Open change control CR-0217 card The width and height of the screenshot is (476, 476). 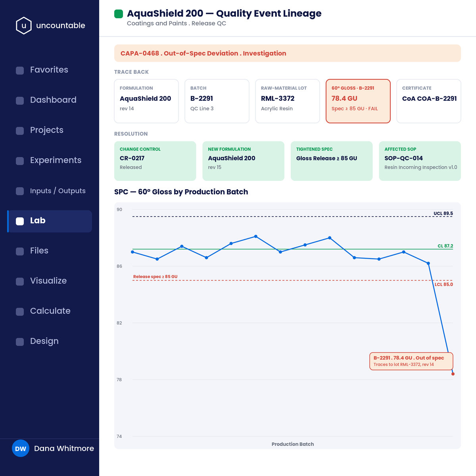pos(155,161)
